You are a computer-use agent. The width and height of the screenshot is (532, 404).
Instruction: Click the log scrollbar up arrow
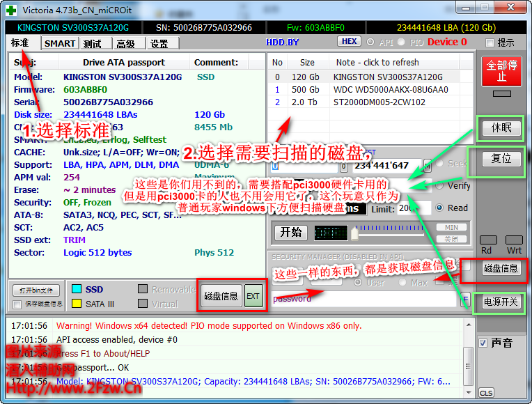point(469,325)
